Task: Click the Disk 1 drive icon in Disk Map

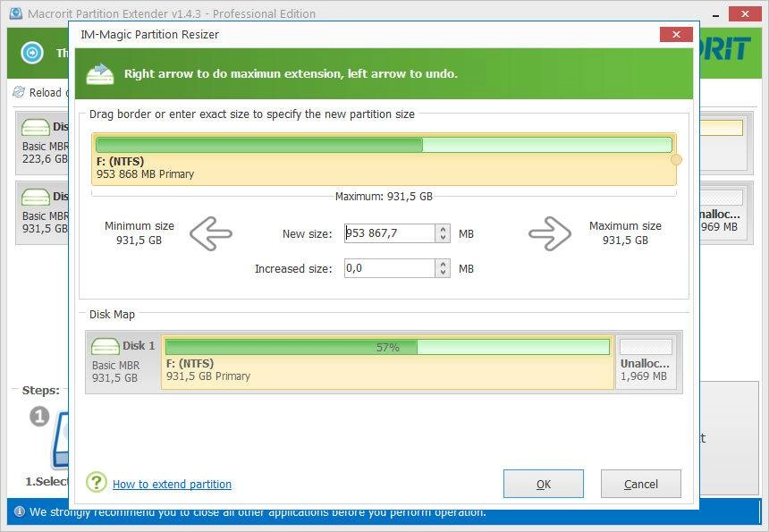Action: point(105,346)
